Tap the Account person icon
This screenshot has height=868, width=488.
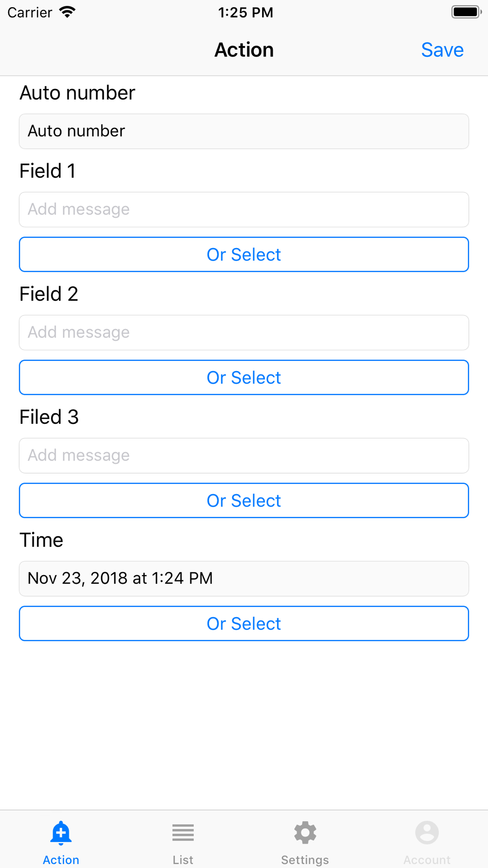(x=427, y=832)
